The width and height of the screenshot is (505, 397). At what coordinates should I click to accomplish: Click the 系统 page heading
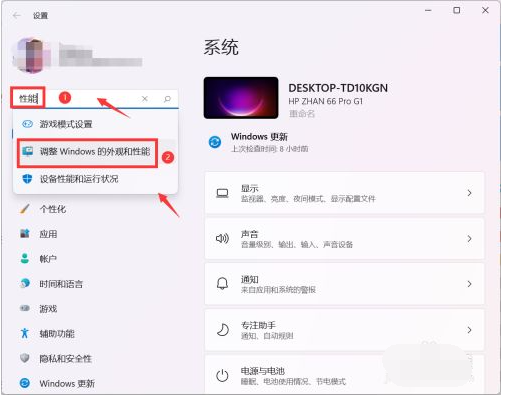pos(221,47)
